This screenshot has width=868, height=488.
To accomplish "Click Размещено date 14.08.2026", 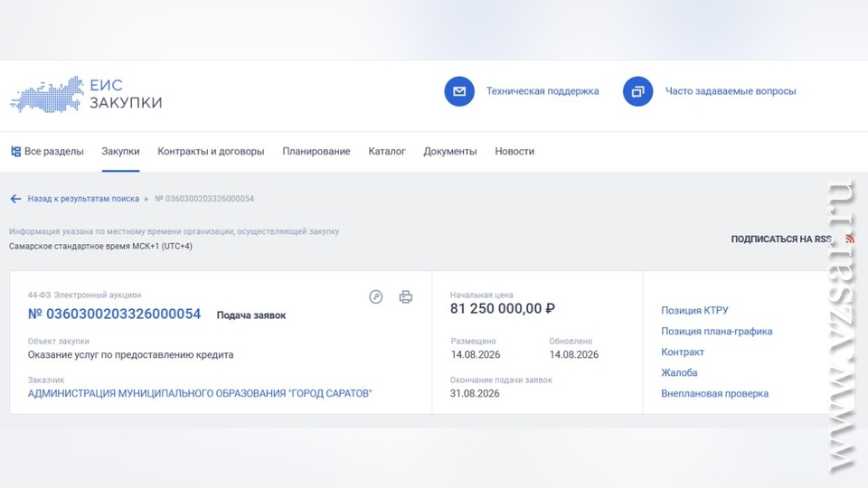I will (x=476, y=354).
